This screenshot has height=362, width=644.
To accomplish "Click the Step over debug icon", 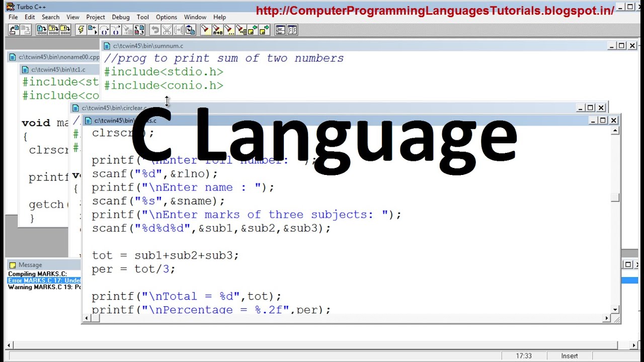I will click(x=104, y=30).
